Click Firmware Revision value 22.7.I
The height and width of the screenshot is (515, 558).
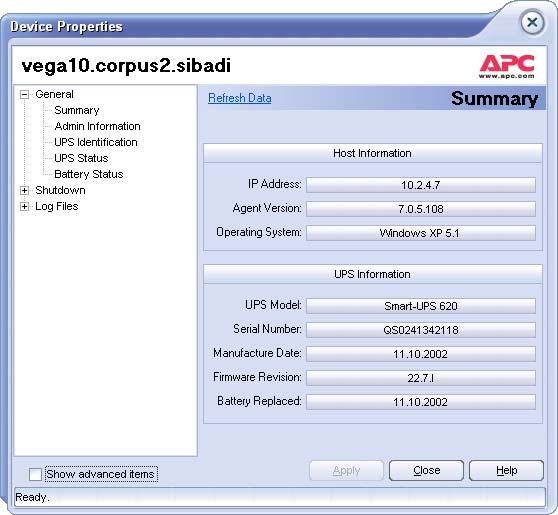(x=421, y=378)
